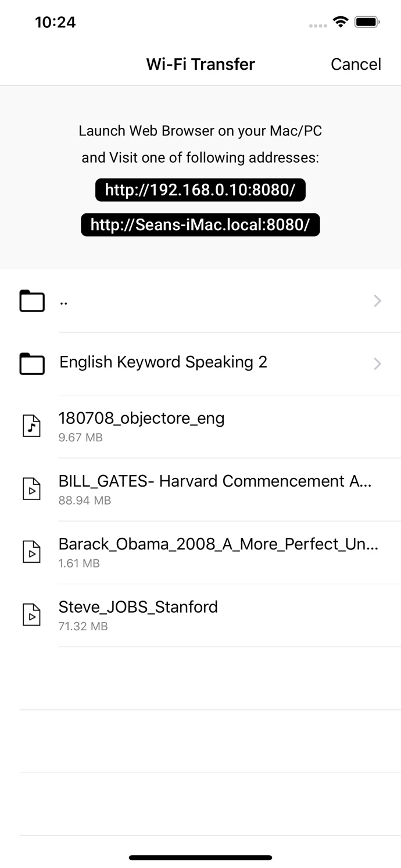This screenshot has width=401, height=868.
Task: Expand English Keyword Speaking 2 chevron
Action: tap(378, 363)
